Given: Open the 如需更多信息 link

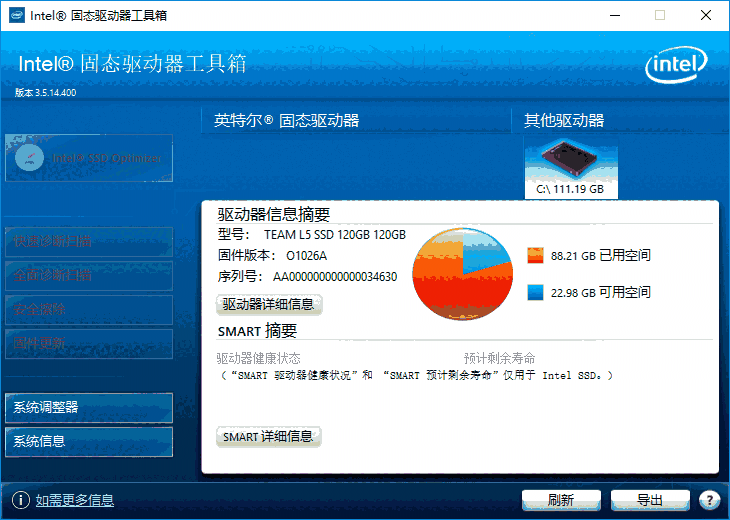Looking at the screenshot, I should point(74,500).
